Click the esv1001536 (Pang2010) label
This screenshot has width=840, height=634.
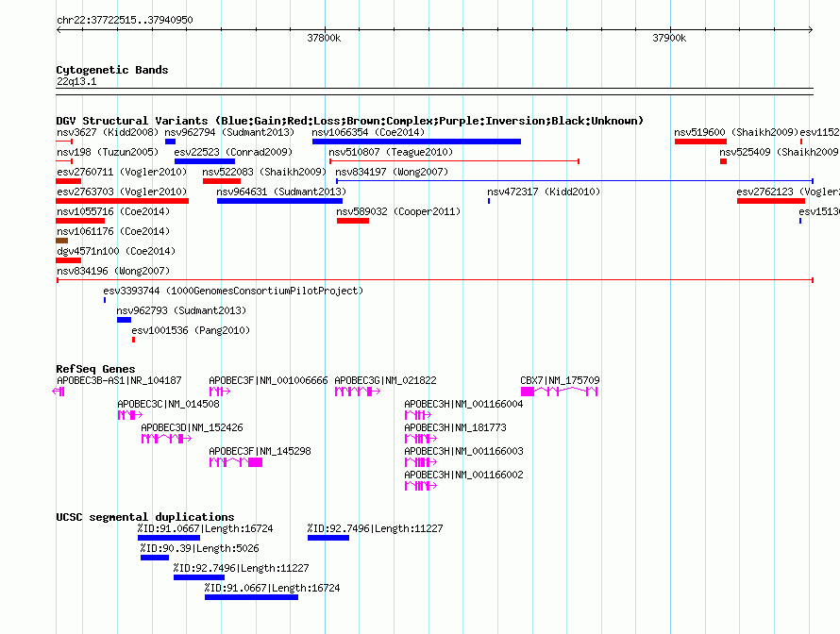191,330
